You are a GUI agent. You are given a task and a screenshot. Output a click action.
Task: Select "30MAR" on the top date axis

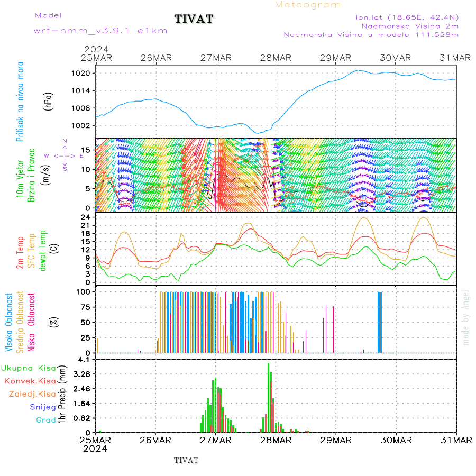(x=395, y=58)
